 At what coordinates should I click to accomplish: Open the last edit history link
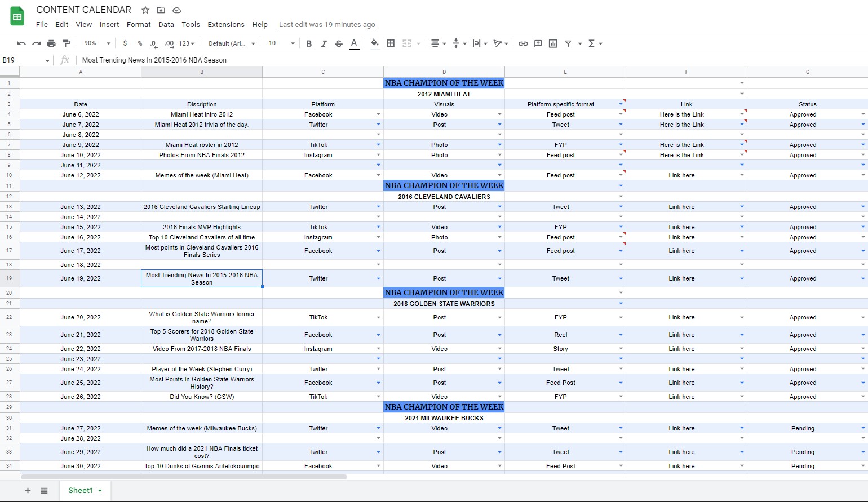click(x=327, y=25)
